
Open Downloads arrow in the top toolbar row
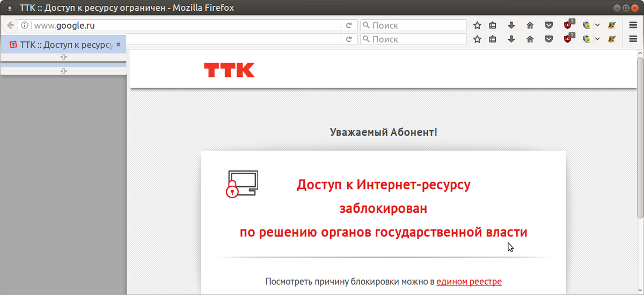click(511, 25)
